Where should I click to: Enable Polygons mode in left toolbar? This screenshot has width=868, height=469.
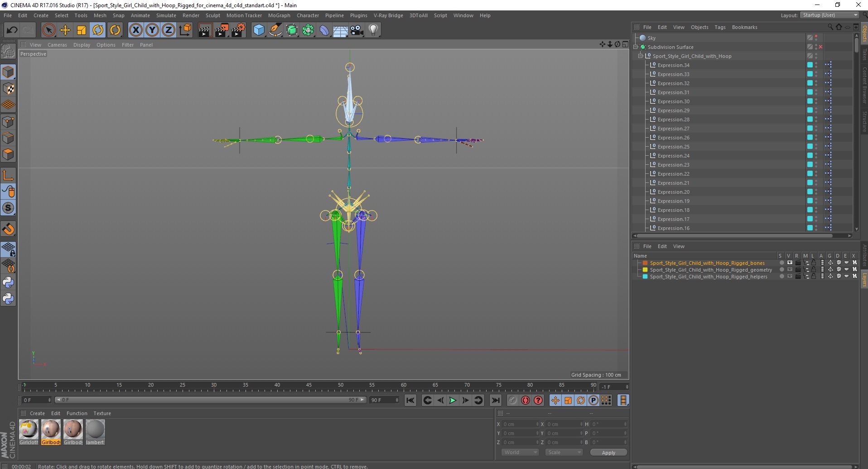pyautogui.click(x=9, y=154)
